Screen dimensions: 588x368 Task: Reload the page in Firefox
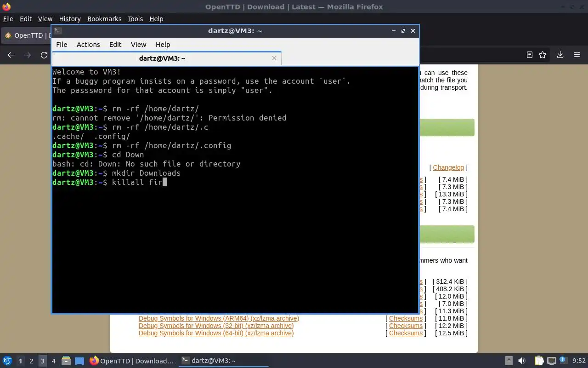44,55
